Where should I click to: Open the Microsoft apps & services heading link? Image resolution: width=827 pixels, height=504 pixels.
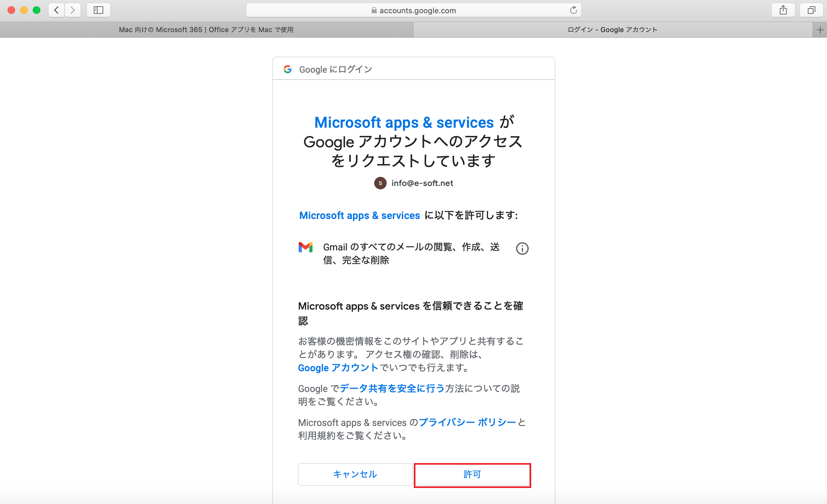[404, 122]
